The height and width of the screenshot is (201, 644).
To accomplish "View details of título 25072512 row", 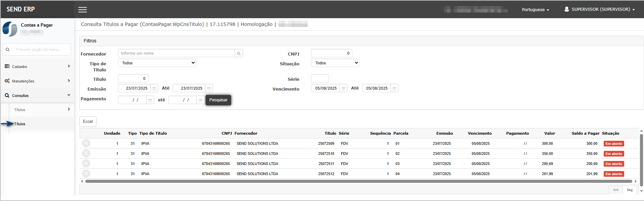I will click(86, 174).
